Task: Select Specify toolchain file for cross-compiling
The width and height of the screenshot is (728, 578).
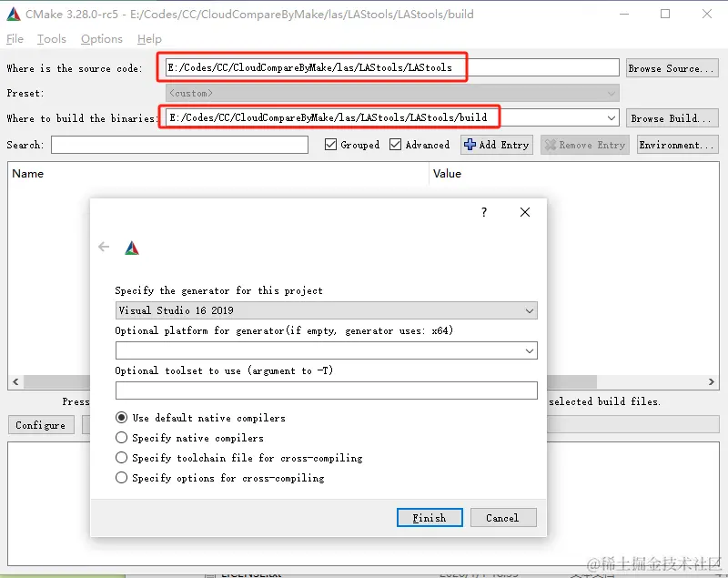Action: pyautogui.click(x=121, y=457)
